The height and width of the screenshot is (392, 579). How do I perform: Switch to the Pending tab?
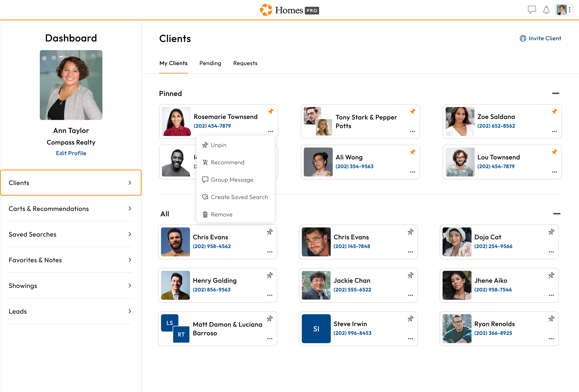coord(210,63)
